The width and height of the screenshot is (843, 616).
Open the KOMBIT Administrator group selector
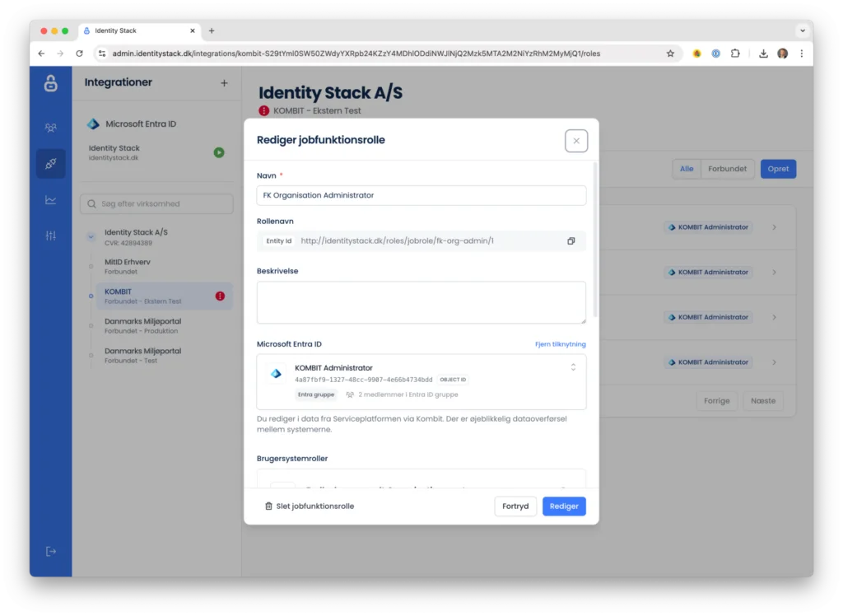573,367
